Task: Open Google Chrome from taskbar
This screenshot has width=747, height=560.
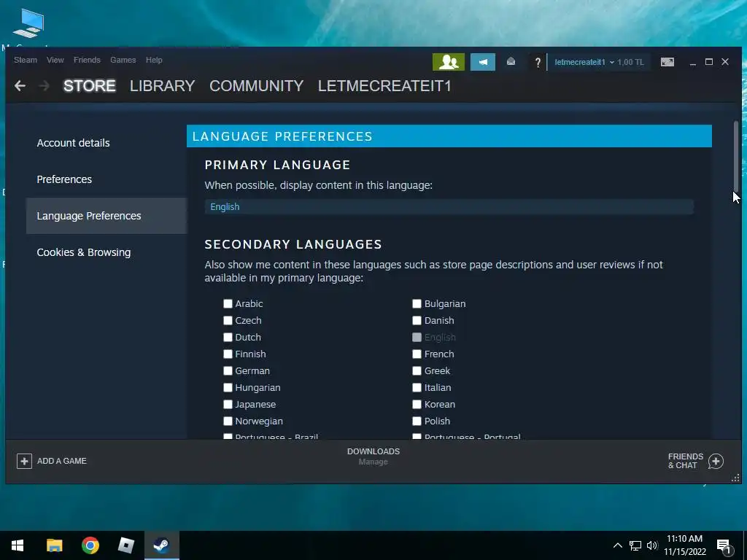Action: [90, 545]
